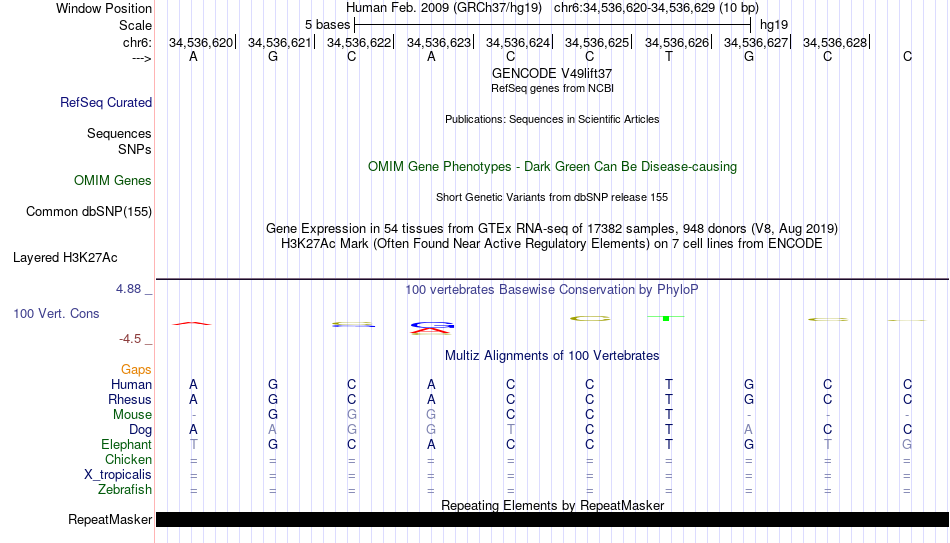Viewport: 950px width, 543px height.
Task: Select the Mouse species row label
Action: (133, 415)
